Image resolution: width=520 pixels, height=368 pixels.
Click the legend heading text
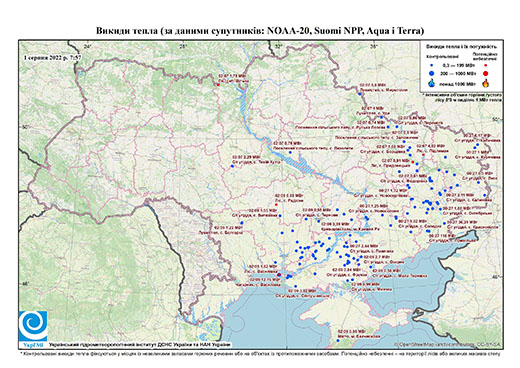click(461, 47)
